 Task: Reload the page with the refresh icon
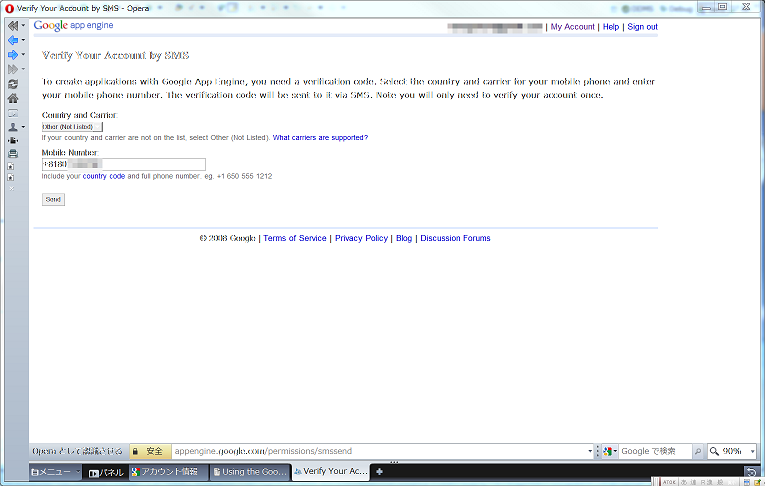(13, 84)
